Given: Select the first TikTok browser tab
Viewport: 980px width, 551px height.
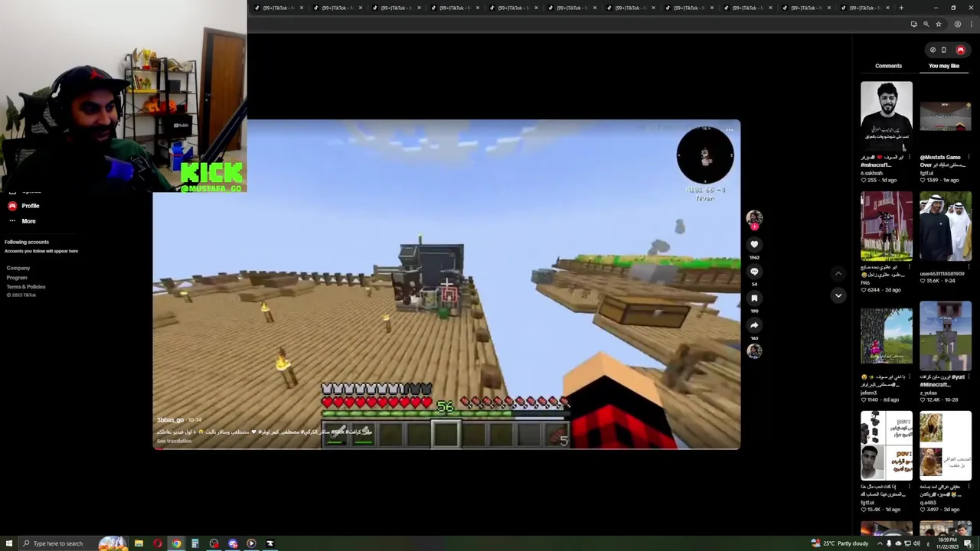Looking at the screenshot, I should 279,8.
